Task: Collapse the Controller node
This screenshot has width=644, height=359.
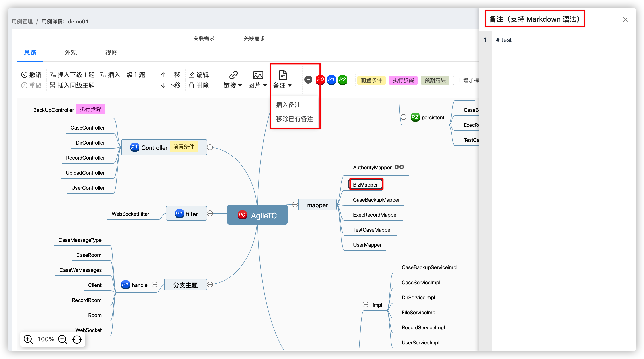Action: [x=210, y=147]
